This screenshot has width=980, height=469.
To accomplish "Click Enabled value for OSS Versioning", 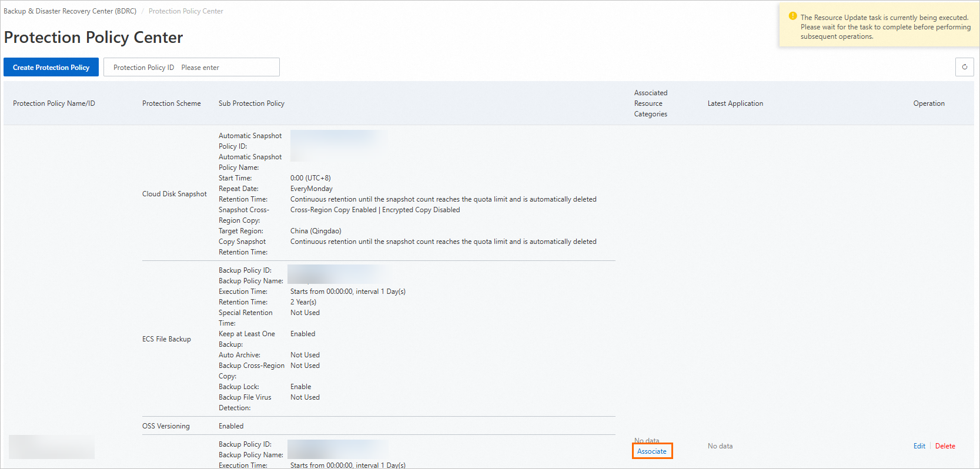I will [231, 426].
